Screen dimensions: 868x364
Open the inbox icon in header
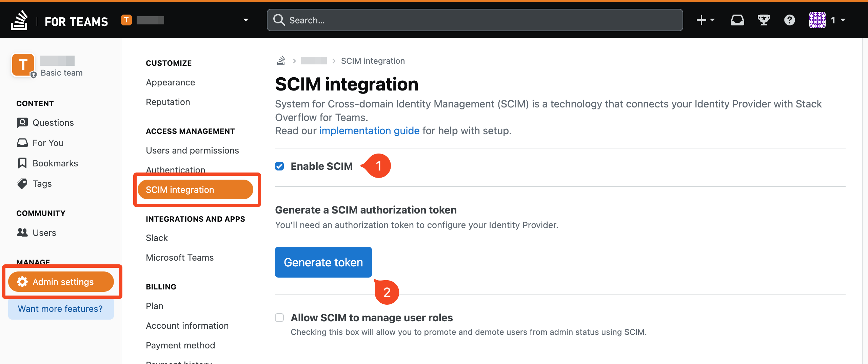click(x=737, y=20)
